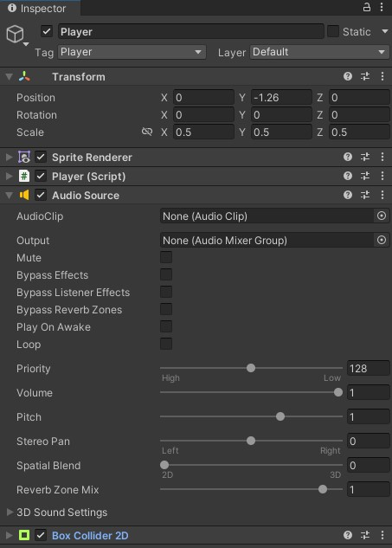The image size is (392, 548).
Task: Click the Volume slider handle
Action: (337, 392)
